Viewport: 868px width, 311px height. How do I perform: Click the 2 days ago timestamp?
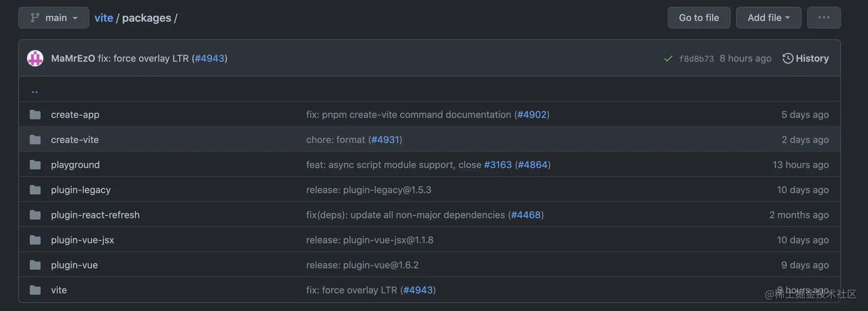tap(805, 140)
